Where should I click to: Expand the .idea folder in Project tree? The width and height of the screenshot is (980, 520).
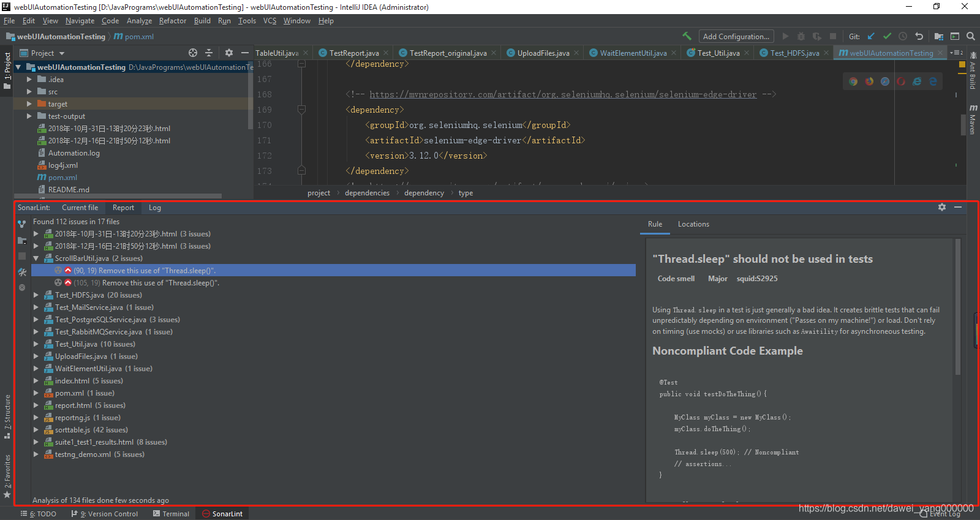pyautogui.click(x=29, y=79)
